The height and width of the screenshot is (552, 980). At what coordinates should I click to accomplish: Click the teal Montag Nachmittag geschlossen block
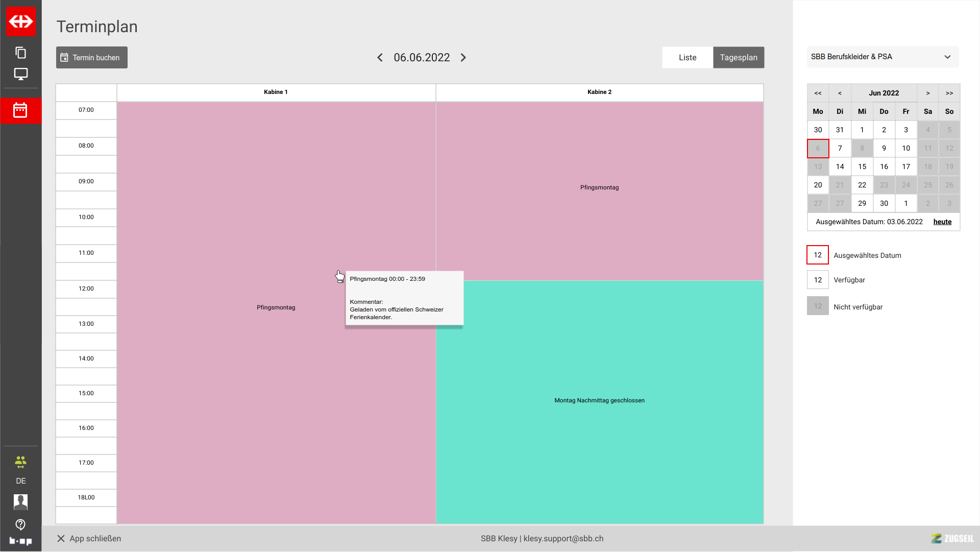[x=599, y=401]
